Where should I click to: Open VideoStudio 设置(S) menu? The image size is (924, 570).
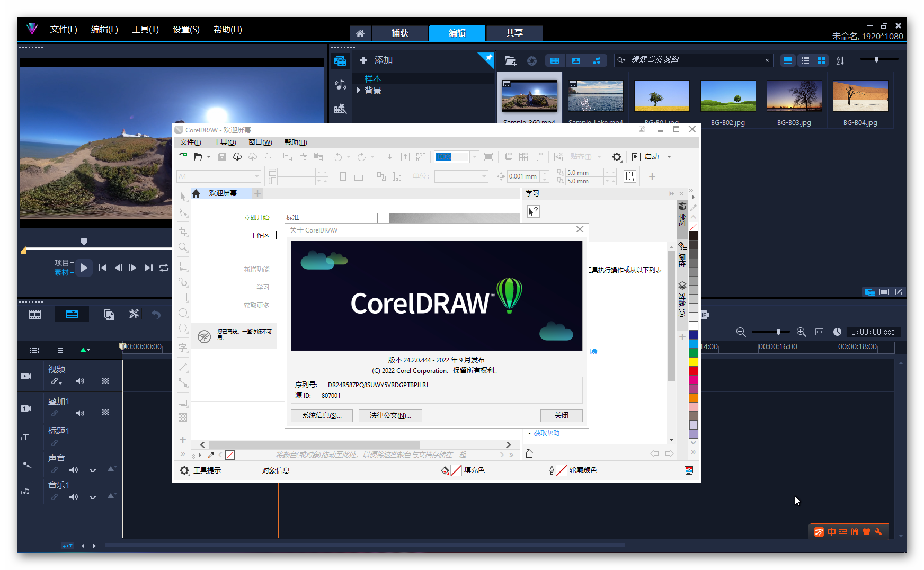click(x=186, y=30)
